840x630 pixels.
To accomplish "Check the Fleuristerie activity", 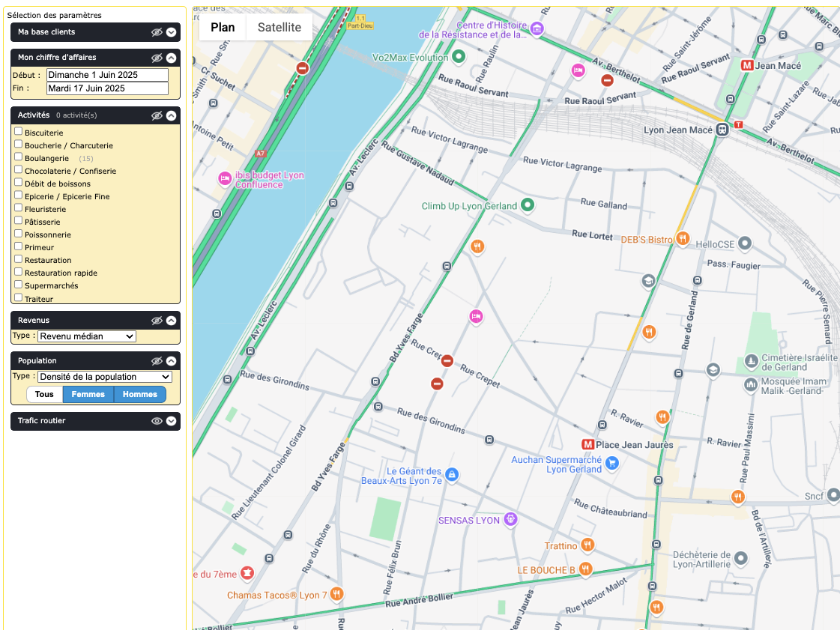I will [x=18, y=208].
